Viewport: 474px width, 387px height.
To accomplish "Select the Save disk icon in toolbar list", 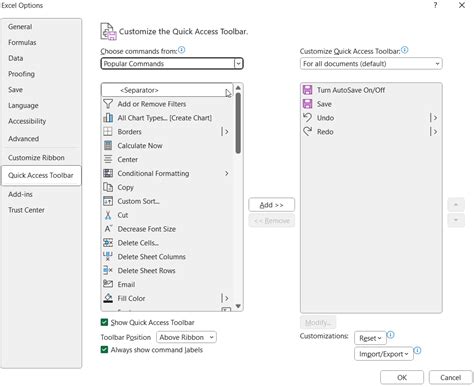I will pos(307,104).
